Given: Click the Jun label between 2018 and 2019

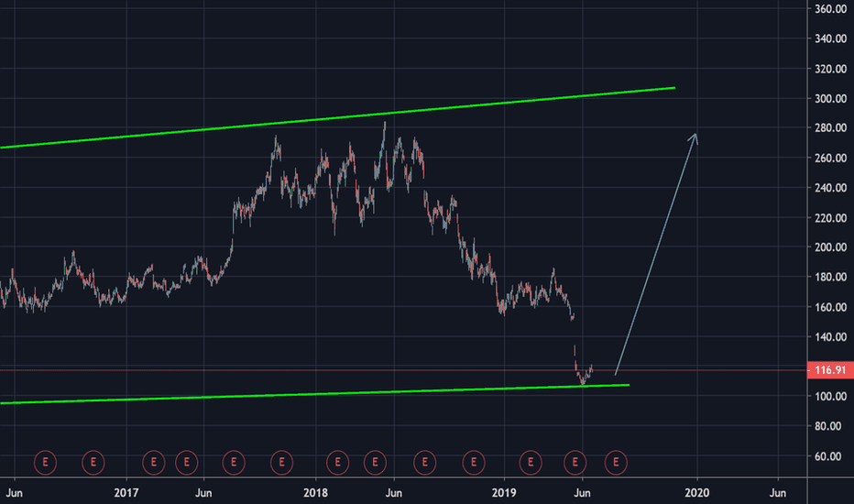Looking at the screenshot, I should (394, 493).
